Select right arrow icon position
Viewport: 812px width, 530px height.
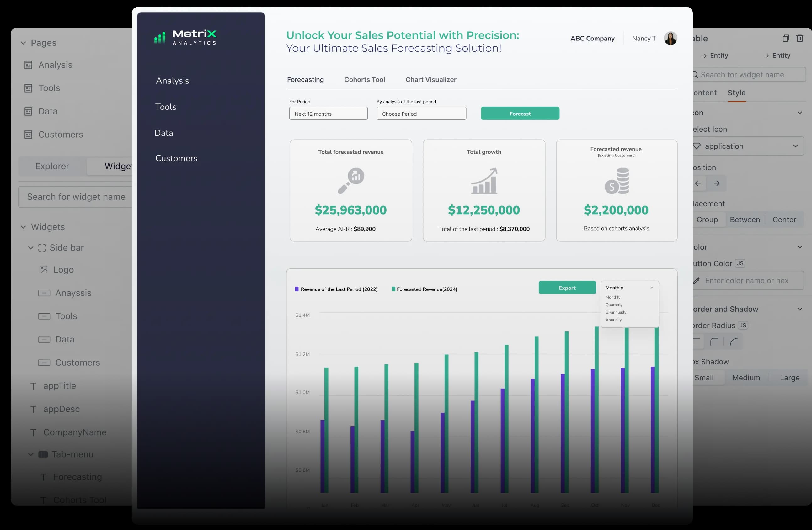(717, 183)
